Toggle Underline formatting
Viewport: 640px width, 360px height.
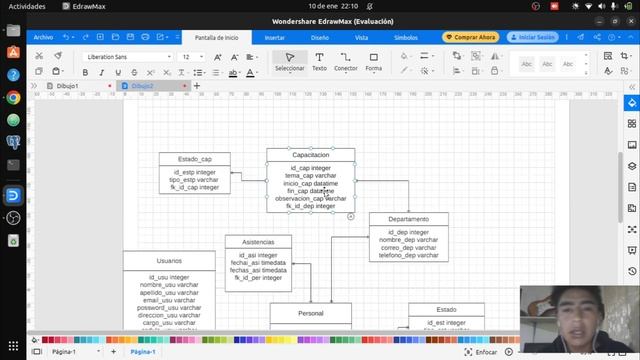pos(118,73)
